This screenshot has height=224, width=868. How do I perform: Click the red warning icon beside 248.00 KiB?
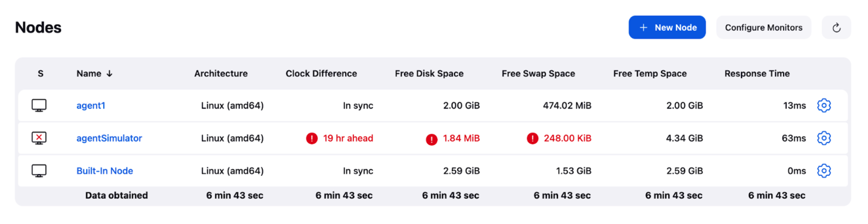click(532, 138)
